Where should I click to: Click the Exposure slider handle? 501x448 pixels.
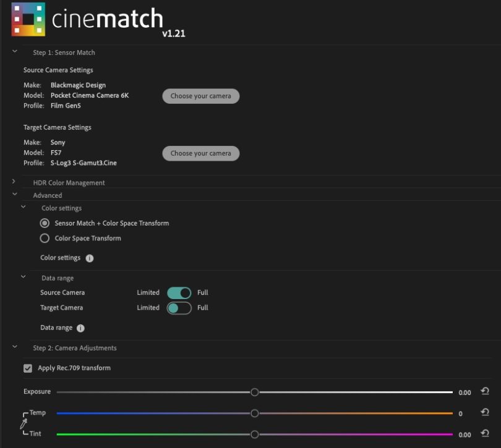tap(254, 391)
